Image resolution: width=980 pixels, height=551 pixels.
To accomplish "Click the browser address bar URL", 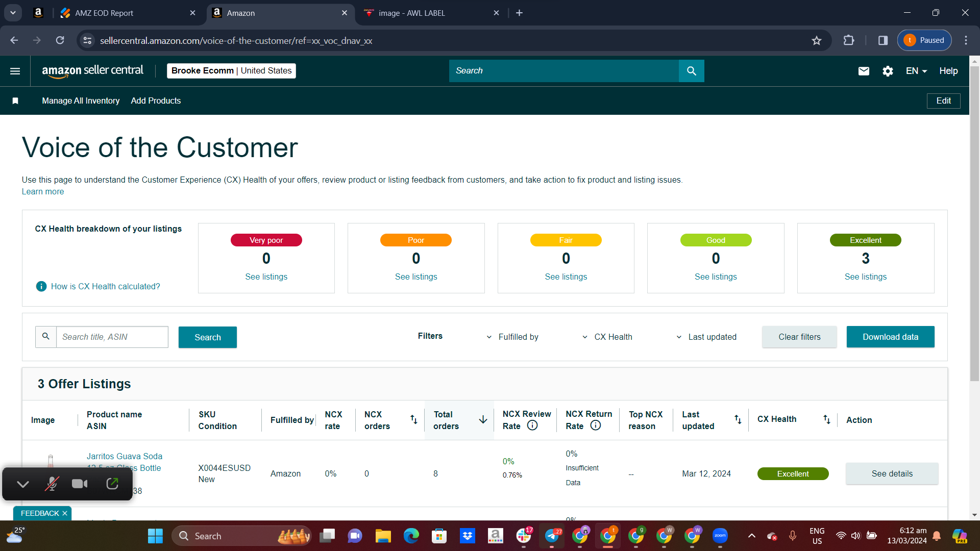I will [x=236, y=40].
